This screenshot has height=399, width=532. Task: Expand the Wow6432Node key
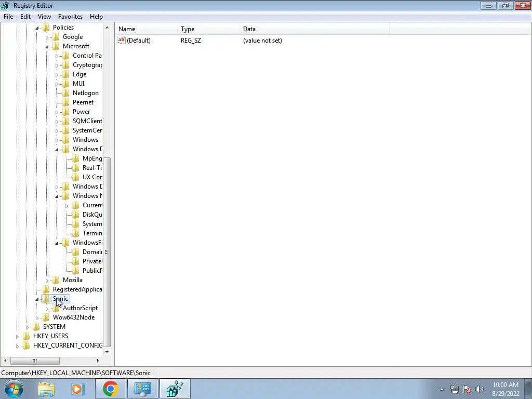pyautogui.click(x=37, y=318)
